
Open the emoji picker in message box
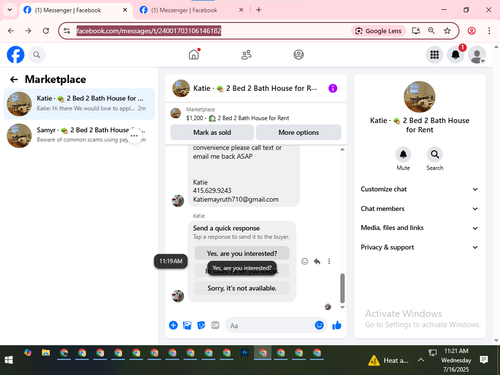click(x=319, y=325)
